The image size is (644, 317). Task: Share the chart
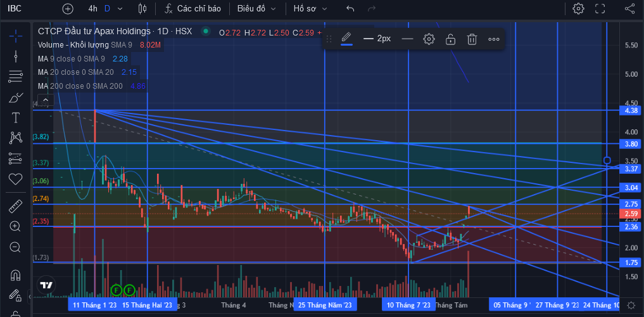pos(629,9)
